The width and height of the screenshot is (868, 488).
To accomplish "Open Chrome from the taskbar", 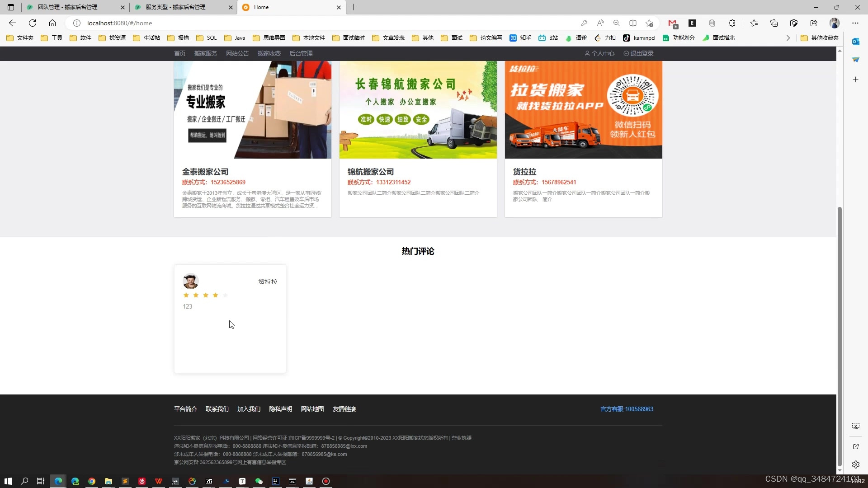I will click(92, 481).
